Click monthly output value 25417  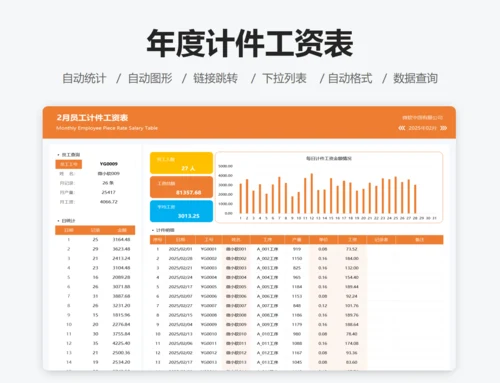tap(109, 192)
